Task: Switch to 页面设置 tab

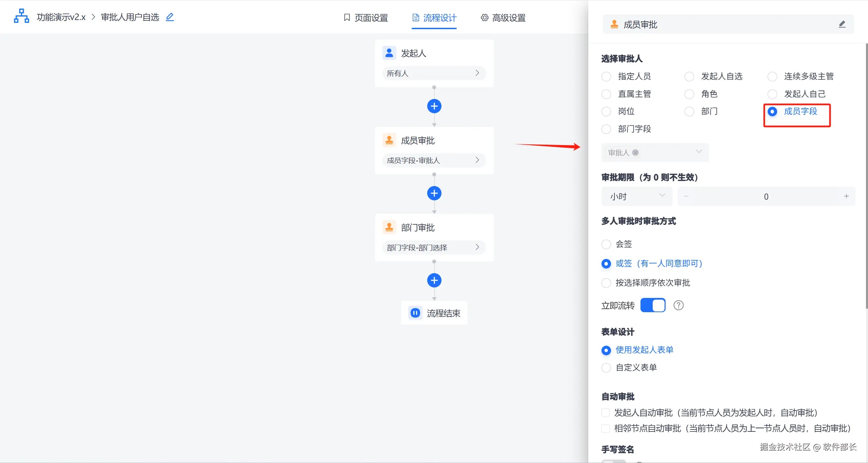Action: point(366,18)
